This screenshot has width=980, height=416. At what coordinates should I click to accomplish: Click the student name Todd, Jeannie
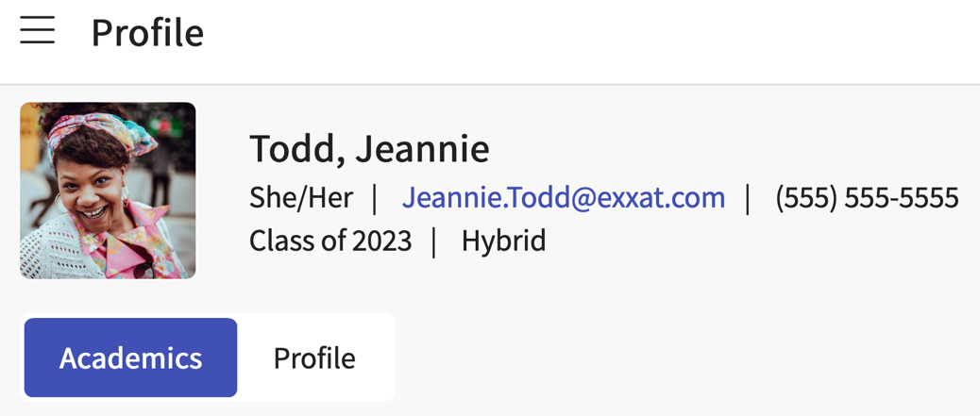pos(369,149)
